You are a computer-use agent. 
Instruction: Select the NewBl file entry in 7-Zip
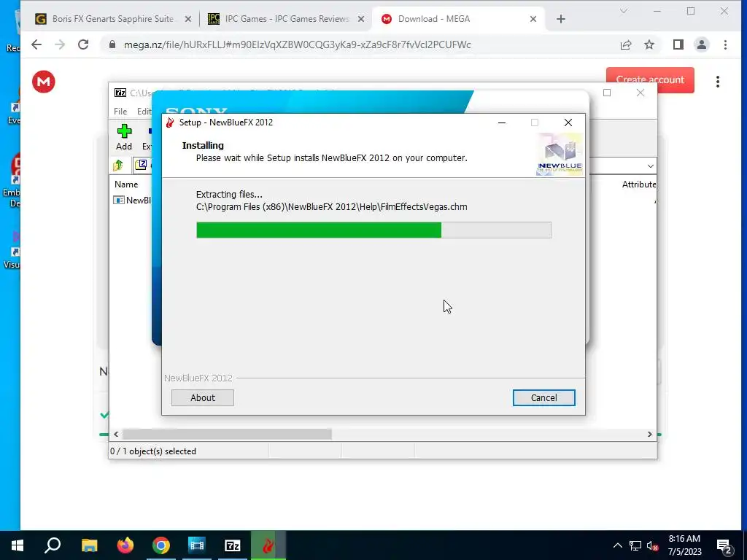click(x=133, y=200)
